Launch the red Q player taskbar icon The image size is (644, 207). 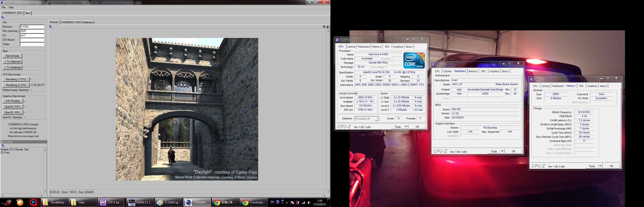click(33, 202)
